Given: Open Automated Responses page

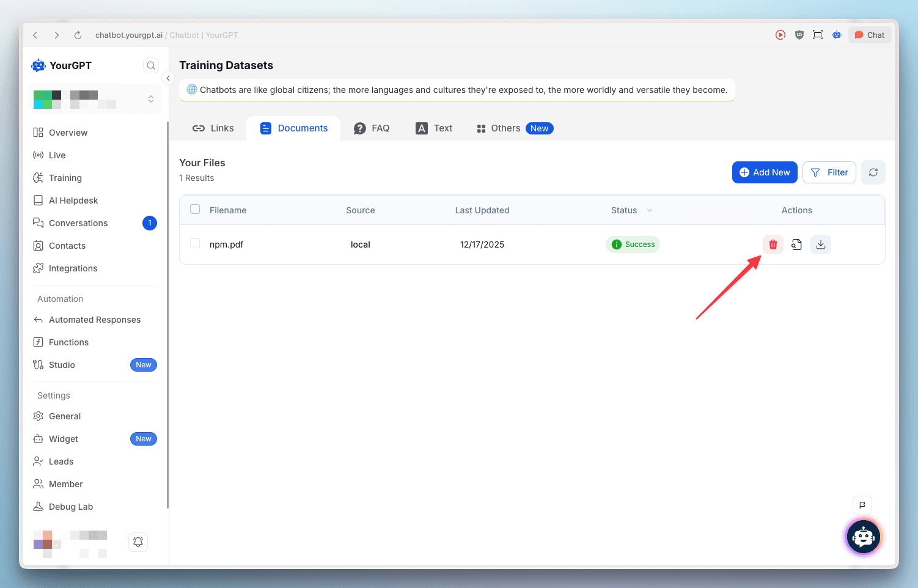Looking at the screenshot, I should click(x=95, y=320).
